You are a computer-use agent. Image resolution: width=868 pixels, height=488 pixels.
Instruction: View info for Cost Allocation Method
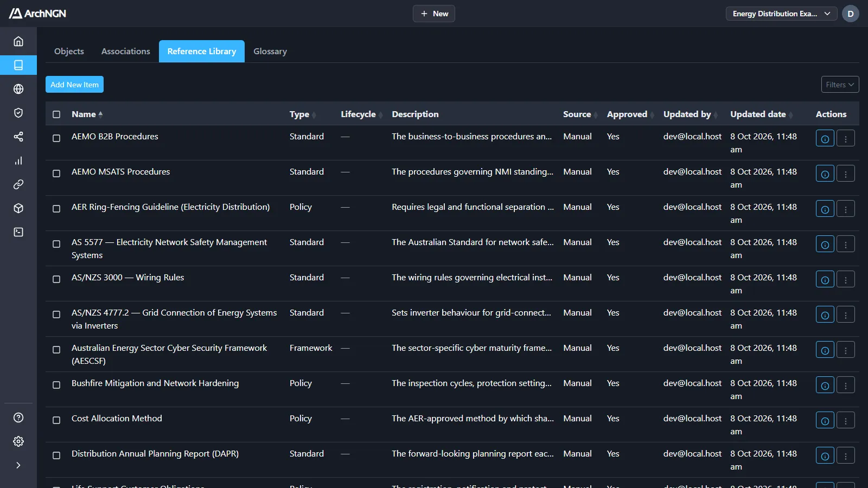(x=825, y=421)
